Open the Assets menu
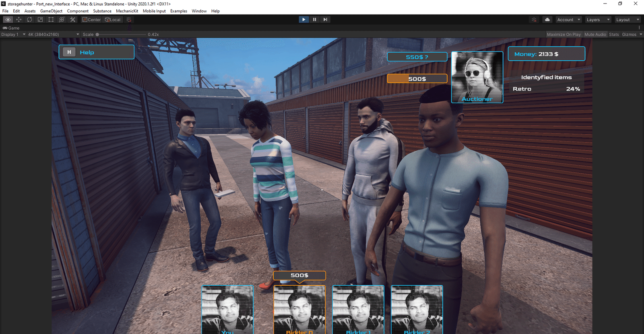644x334 pixels. [x=30, y=11]
